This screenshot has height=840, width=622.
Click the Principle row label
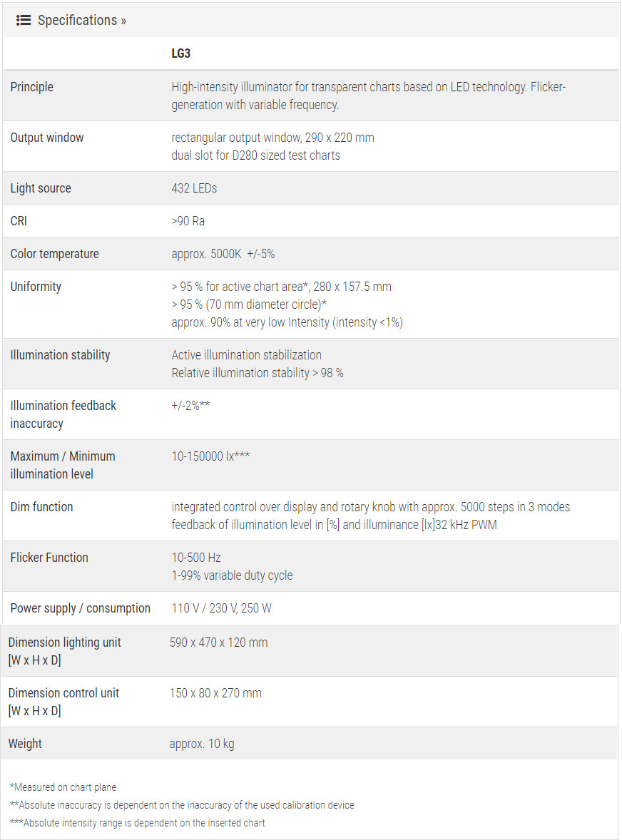(x=32, y=87)
